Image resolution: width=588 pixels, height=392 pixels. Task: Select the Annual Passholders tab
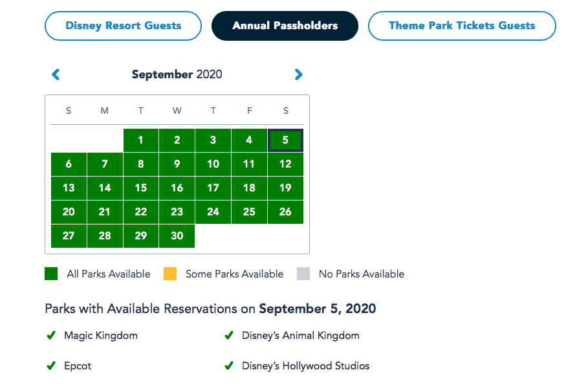pyautogui.click(x=285, y=26)
